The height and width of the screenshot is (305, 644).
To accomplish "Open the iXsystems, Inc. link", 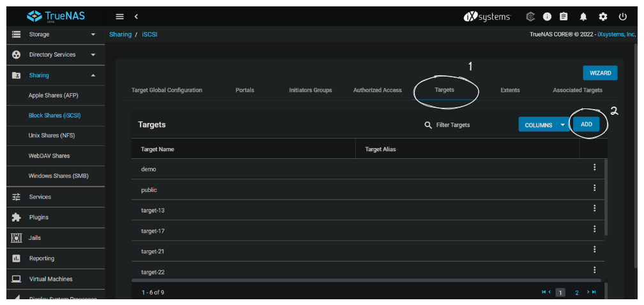I will coord(617,34).
